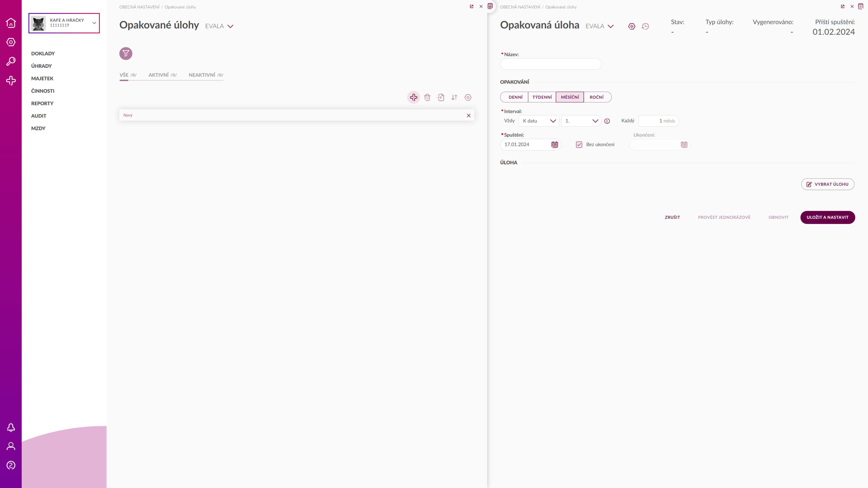Screen dimensions: 868x488
Task: Open MZDY menu item
Action: click(x=38, y=128)
